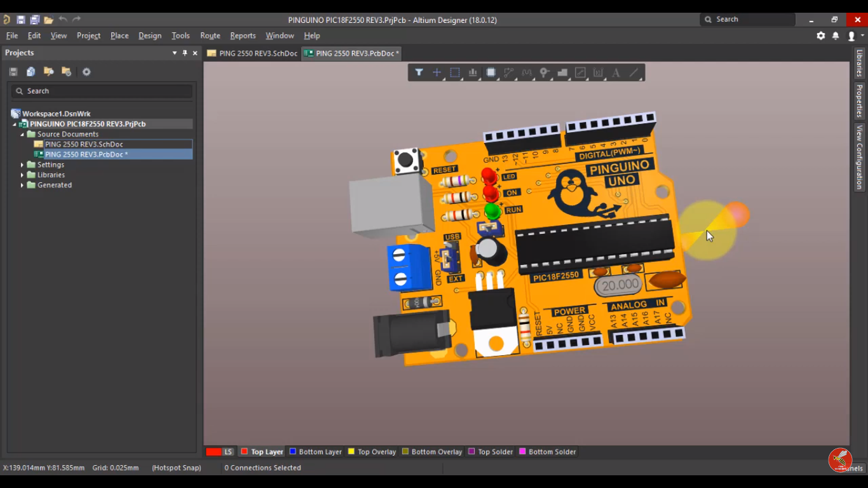Open the Properties side panel tab
This screenshot has width=868, height=488.
coord(859,101)
